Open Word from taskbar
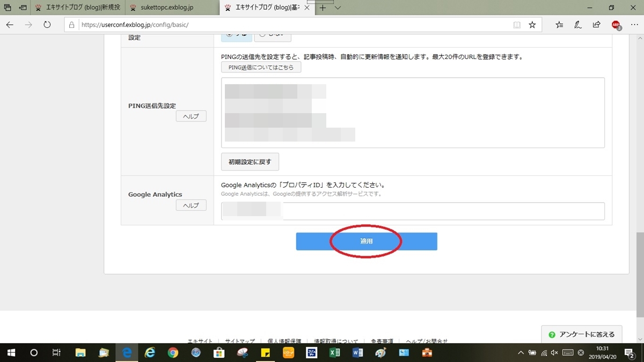 (357, 352)
